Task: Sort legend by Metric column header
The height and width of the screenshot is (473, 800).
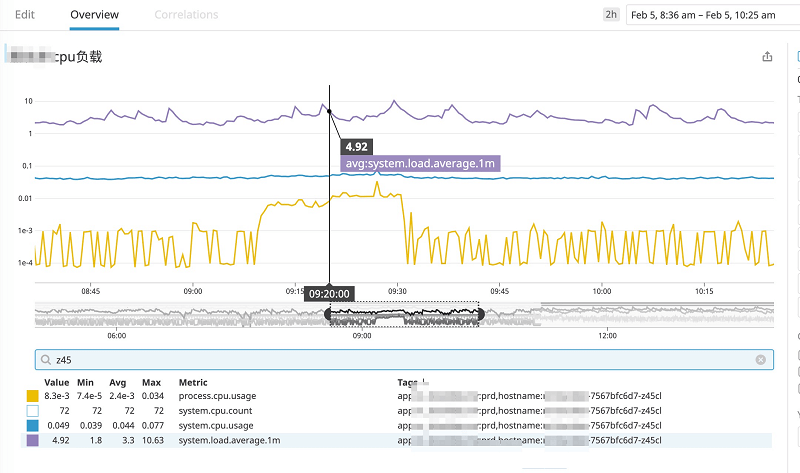Action: coord(193,382)
